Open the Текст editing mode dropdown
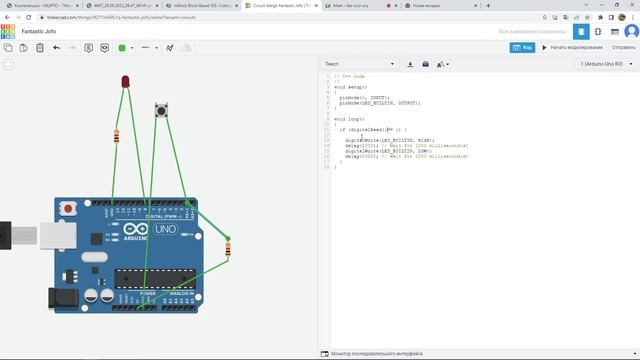This screenshot has width=640, height=360. (359, 64)
